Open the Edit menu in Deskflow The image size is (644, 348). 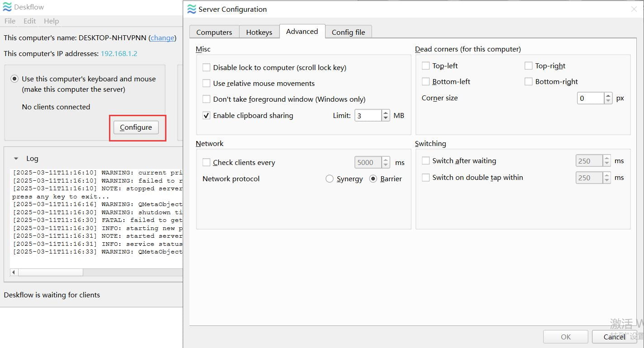30,21
